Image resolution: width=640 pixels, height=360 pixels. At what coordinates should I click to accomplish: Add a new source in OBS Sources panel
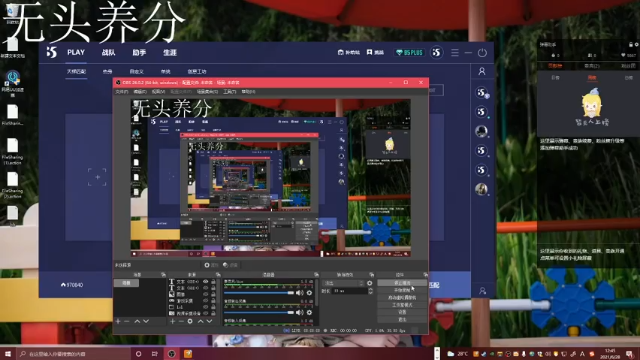point(172,322)
